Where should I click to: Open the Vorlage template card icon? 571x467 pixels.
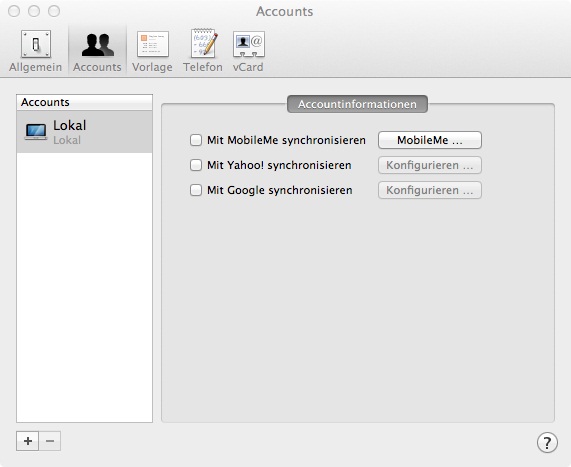(153, 44)
